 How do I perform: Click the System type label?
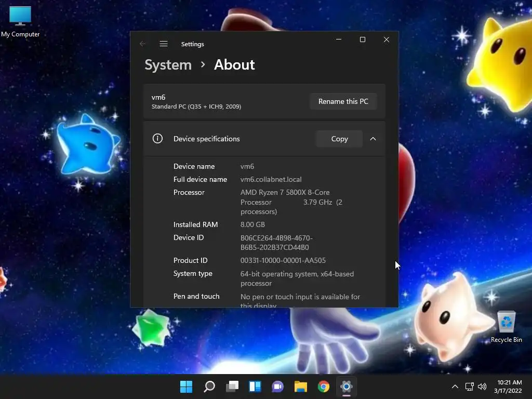193,273
